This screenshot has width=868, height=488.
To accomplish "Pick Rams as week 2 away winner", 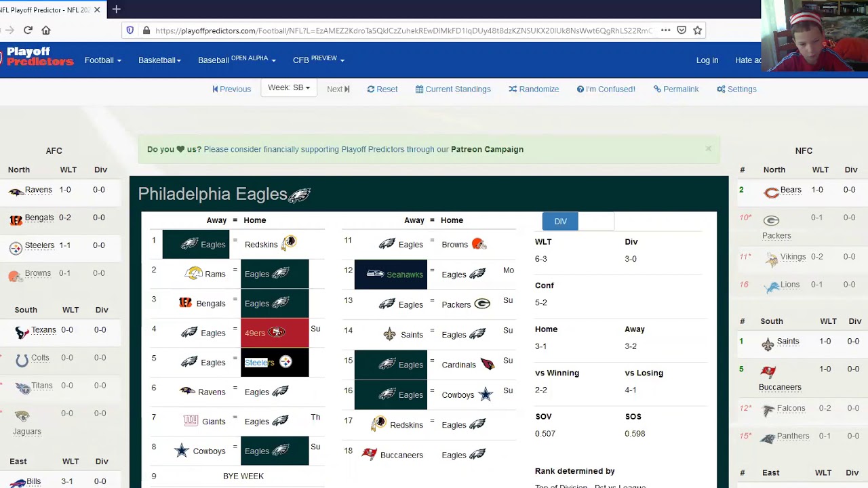I will point(197,274).
